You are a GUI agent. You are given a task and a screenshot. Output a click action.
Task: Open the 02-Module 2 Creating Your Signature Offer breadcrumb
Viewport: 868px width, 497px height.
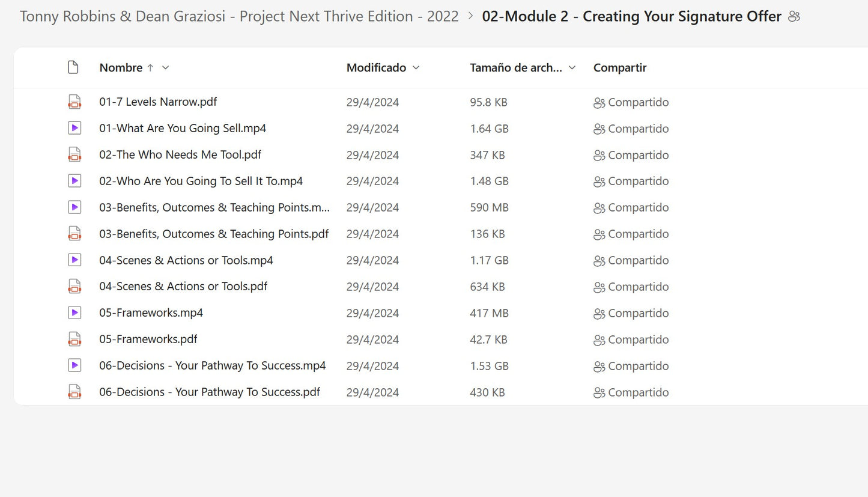point(631,16)
